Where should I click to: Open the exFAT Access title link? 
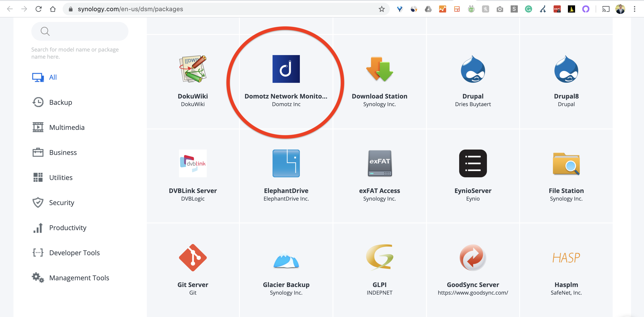(x=380, y=191)
